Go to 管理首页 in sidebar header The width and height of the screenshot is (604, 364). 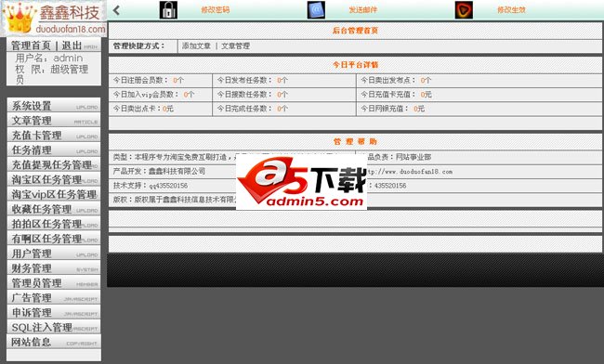coord(31,45)
